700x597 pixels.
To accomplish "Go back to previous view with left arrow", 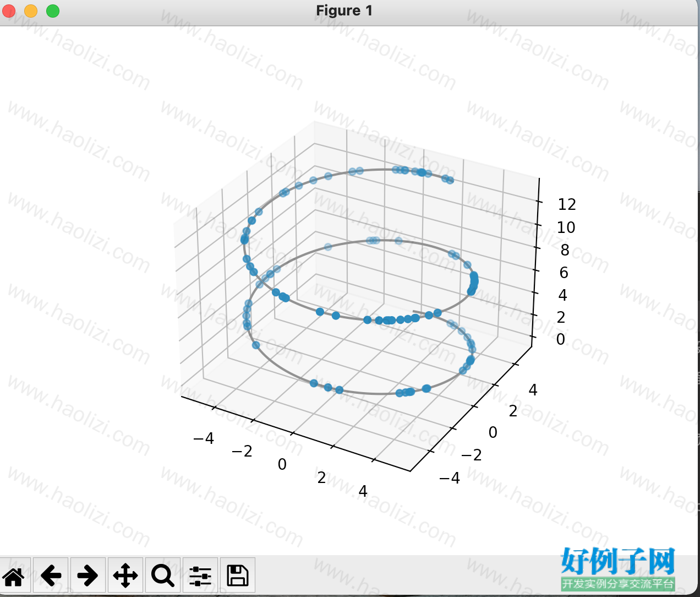I will click(51, 576).
